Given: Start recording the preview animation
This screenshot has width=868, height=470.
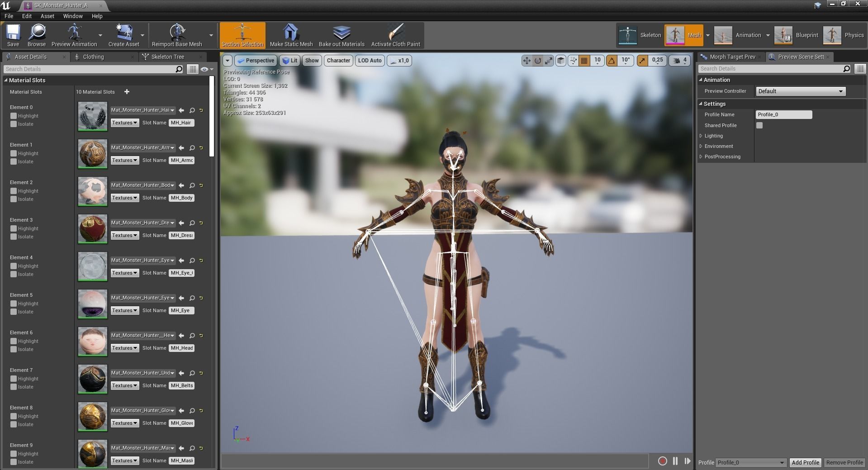Looking at the screenshot, I should [x=662, y=461].
